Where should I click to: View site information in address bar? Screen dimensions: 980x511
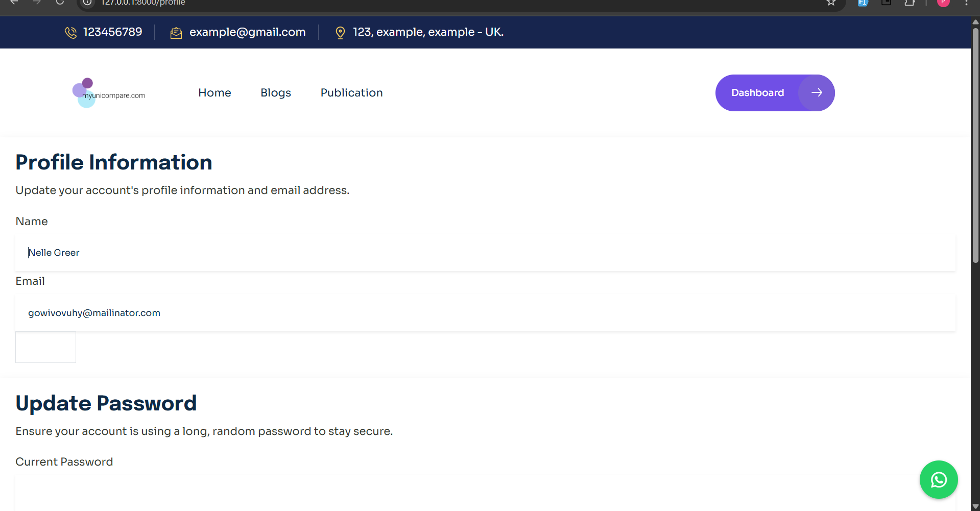[87, 3]
